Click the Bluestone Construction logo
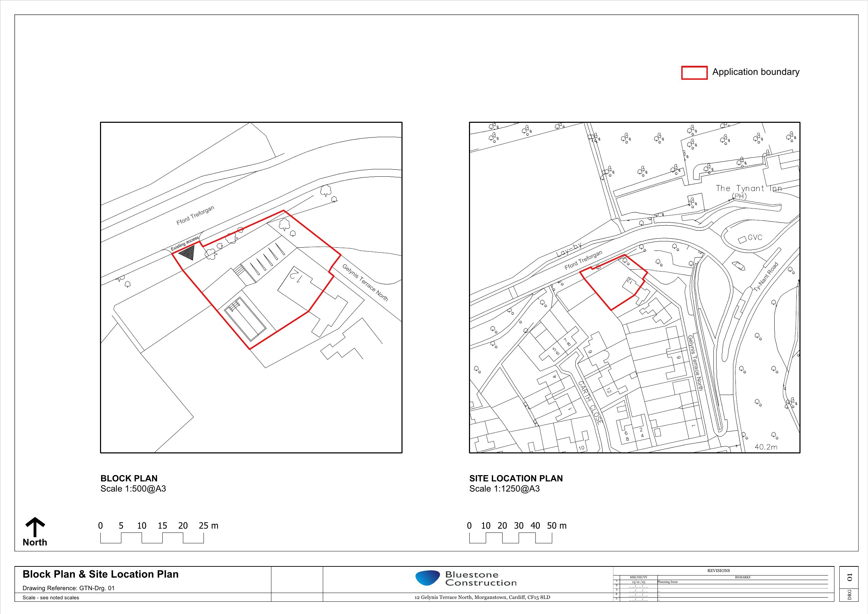868x614 pixels. [466, 578]
